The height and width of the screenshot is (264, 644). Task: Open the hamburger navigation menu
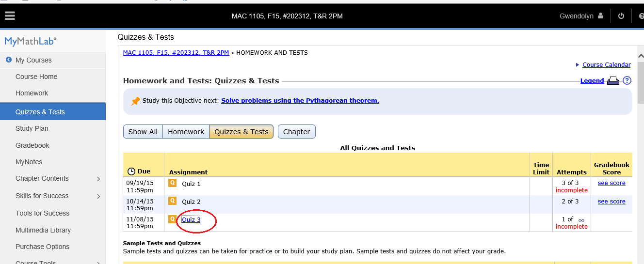coord(10,16)
